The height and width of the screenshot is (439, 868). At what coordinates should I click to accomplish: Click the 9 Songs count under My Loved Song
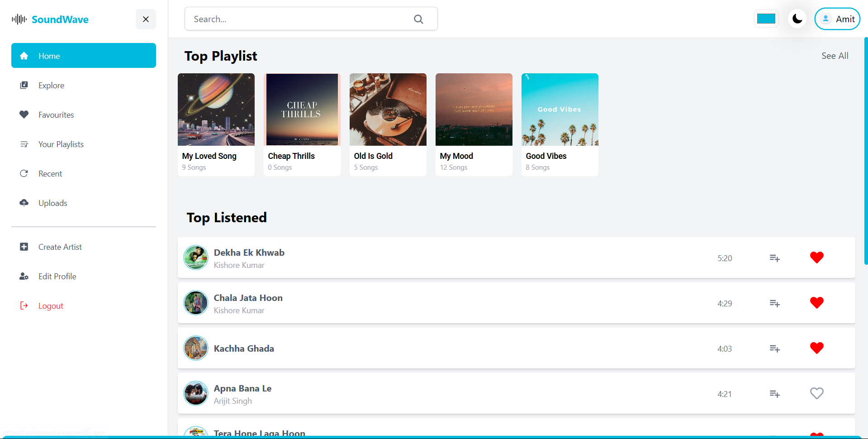pyautogui.click(x=194, y=167)
